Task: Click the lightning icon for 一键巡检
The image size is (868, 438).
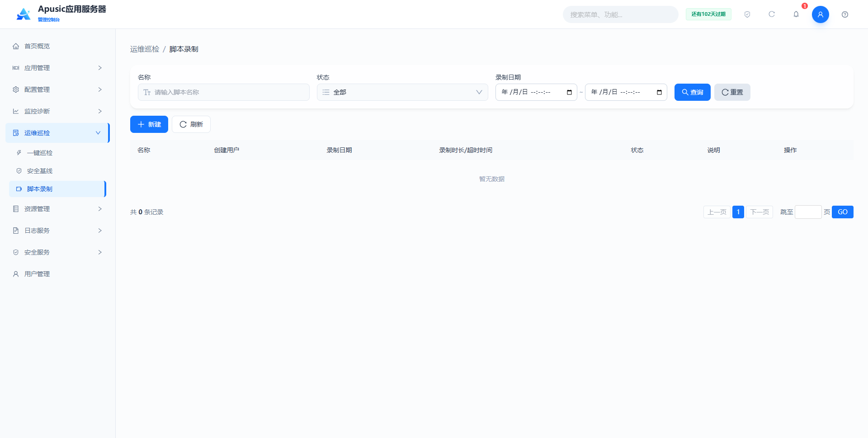Action: pyautogui.click(x=19, y=153)
